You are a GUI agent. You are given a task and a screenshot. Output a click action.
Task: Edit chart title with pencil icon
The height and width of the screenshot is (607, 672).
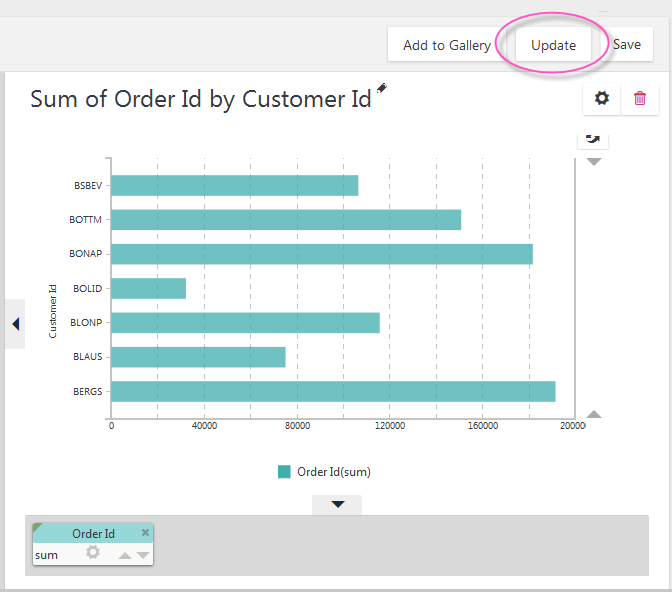[x=381, y=88]
